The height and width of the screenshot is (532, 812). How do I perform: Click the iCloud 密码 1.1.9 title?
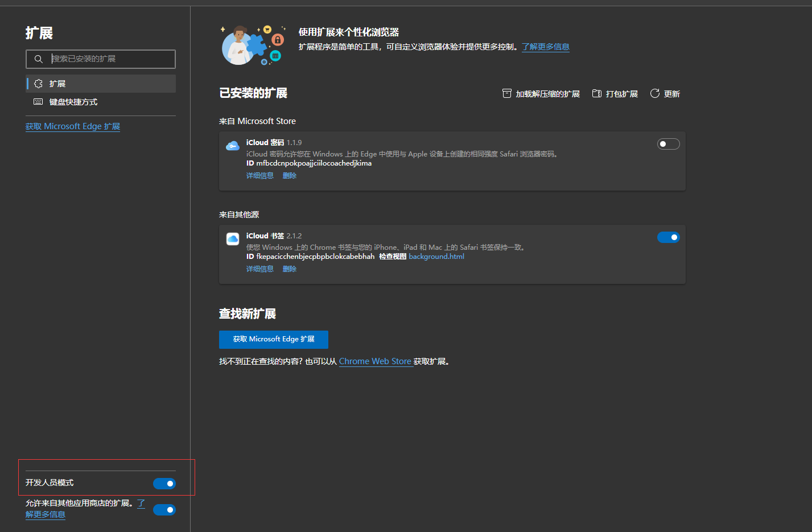[274, 143]
